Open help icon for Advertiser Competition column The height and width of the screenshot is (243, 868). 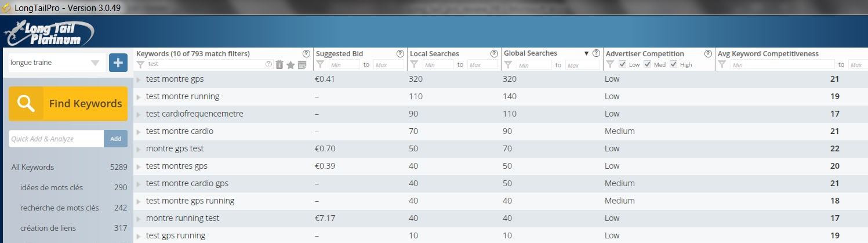coord(708,53)
